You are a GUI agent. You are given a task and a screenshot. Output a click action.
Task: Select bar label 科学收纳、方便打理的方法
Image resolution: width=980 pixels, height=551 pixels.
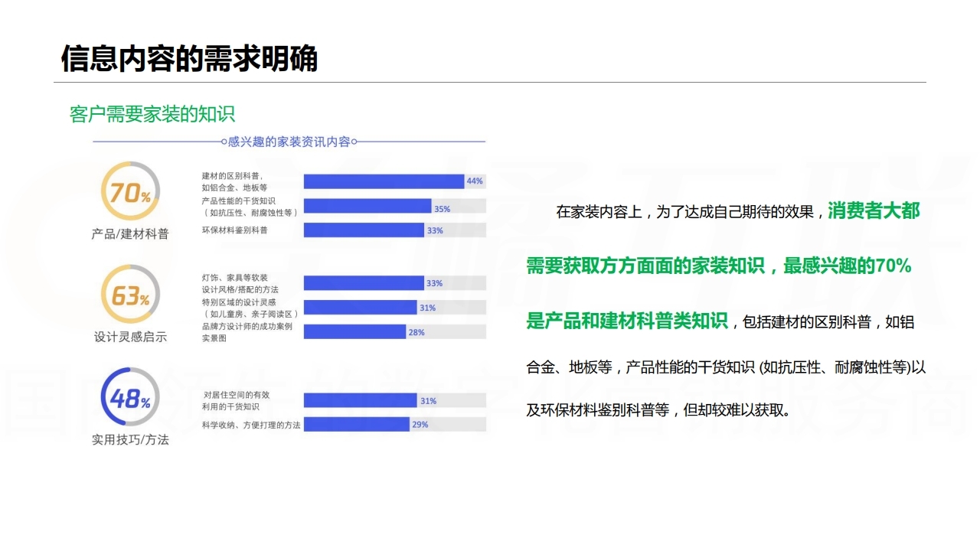point(251,425)
